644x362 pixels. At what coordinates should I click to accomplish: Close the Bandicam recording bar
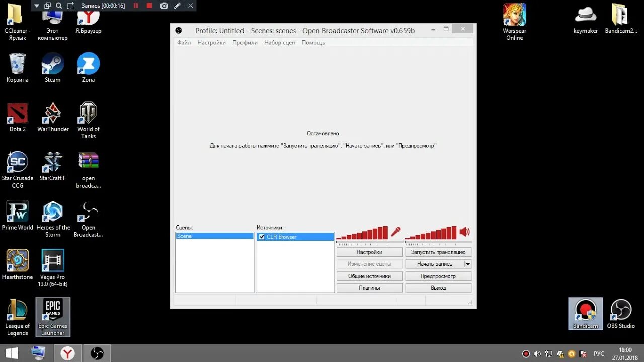coord(190,6)
